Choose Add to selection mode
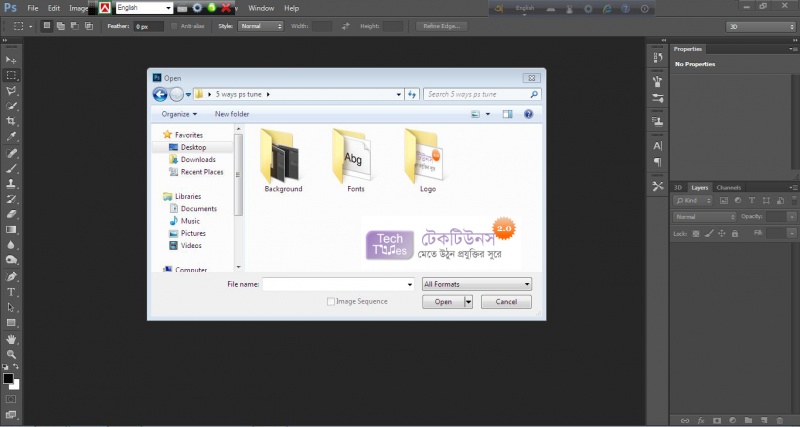Viewport: 800px width, 427px height. coord(61,26)
